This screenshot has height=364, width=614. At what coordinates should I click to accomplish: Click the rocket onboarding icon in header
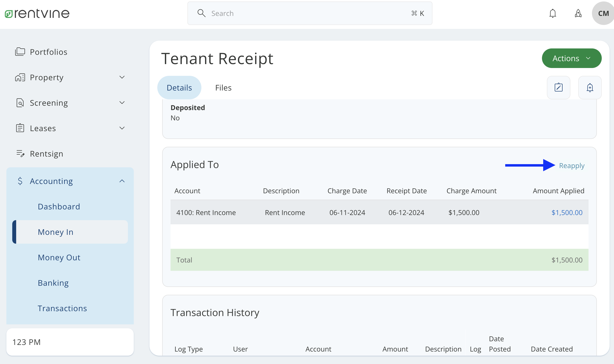click(x=578, y=13)
